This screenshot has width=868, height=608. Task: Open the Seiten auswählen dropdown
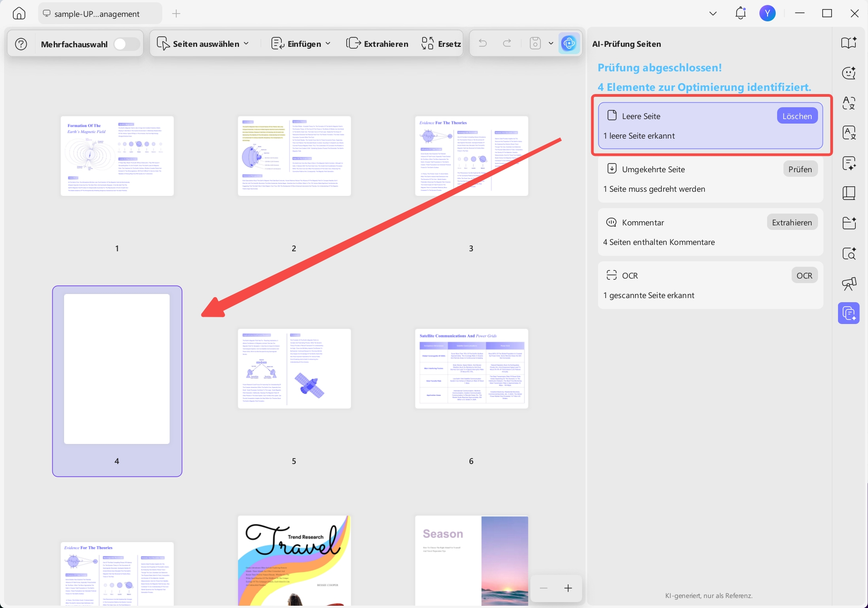click(x=203, y=44)
